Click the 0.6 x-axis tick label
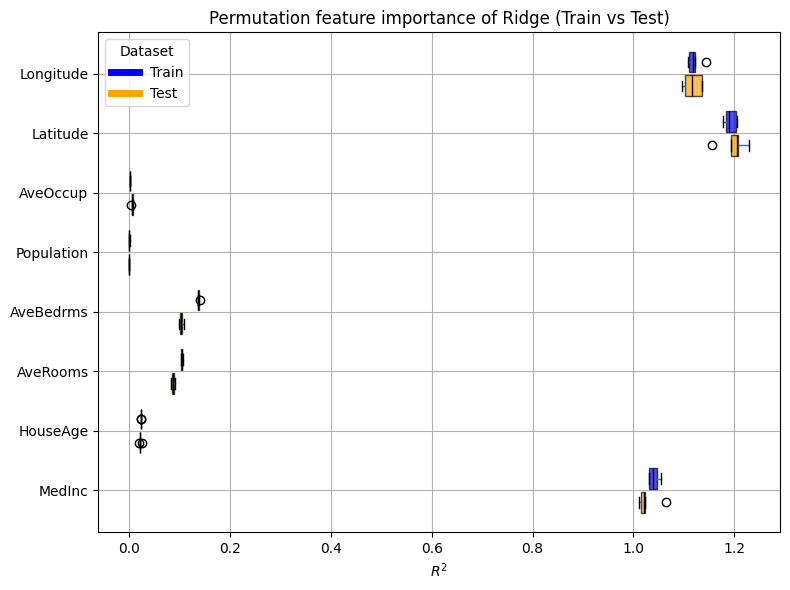Viewport: 790px width, 590px height. click(x=432, y=548)
